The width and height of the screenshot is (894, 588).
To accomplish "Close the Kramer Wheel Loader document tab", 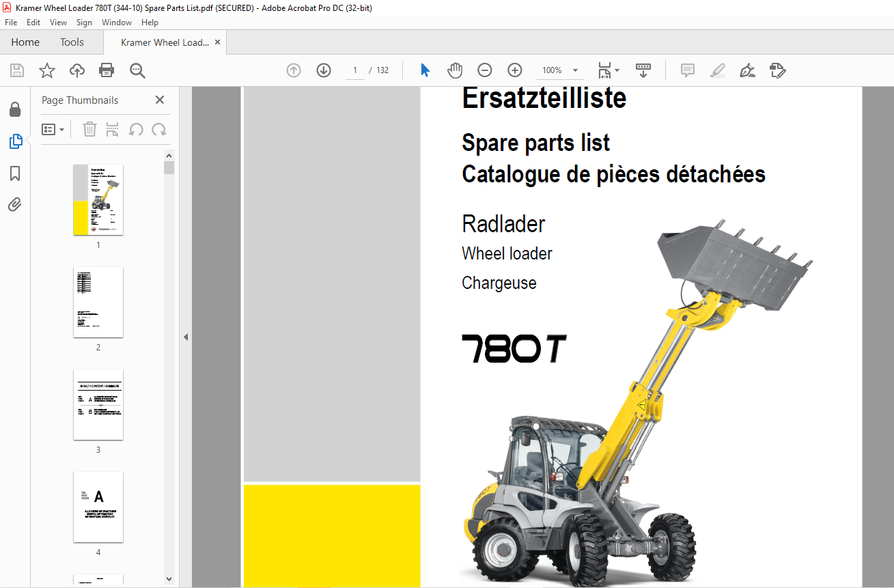I will tap(217, 42).
